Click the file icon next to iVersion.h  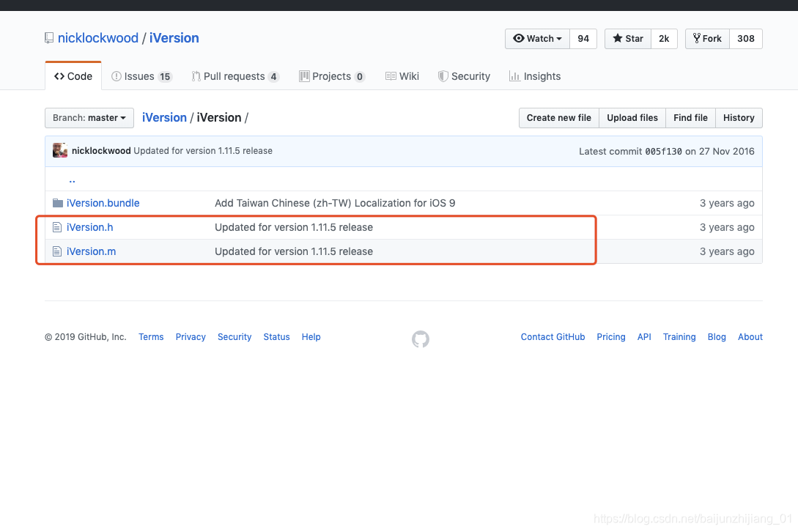pos(57,228)
